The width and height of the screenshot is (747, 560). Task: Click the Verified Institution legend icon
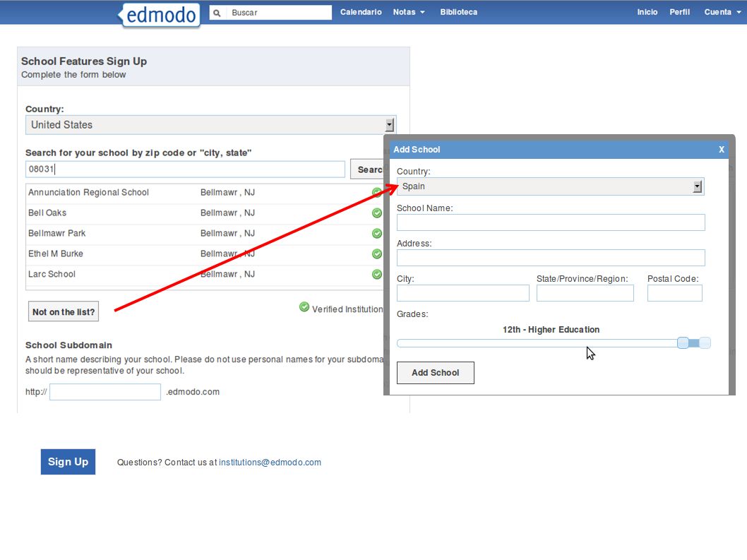coord(304,307)
